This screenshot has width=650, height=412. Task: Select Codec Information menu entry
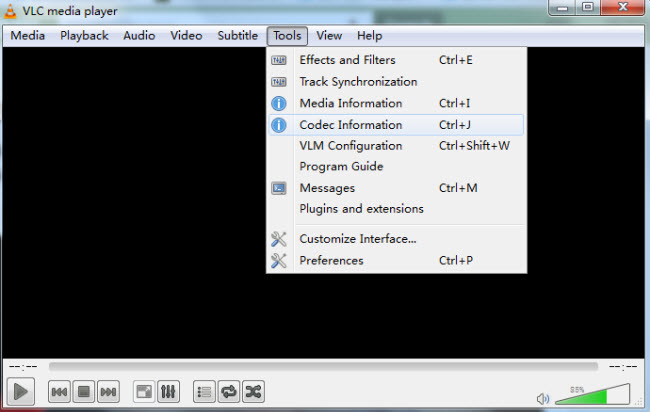[396, 125]
